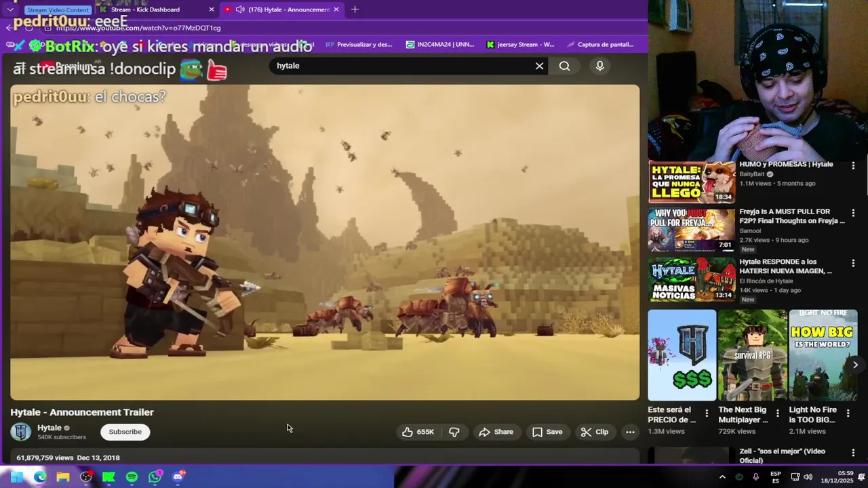Open a new browser tab
Image resolution: width=868 pixels, height=488 pixels.
355,9
